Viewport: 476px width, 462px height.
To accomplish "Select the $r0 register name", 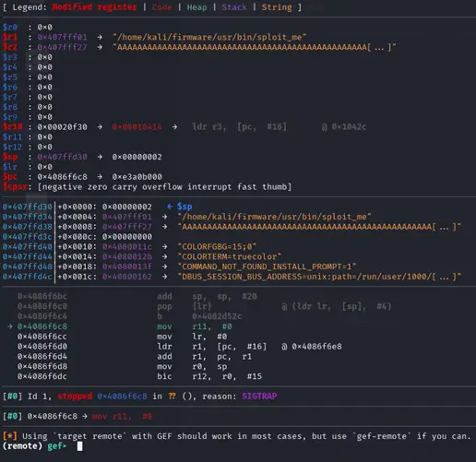I will pos(10,27).
